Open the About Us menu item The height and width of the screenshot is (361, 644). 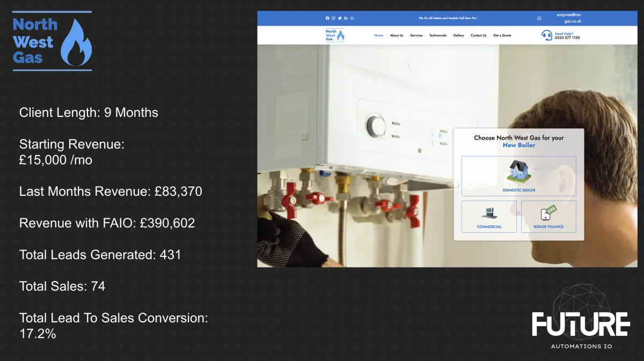[397, 35]
